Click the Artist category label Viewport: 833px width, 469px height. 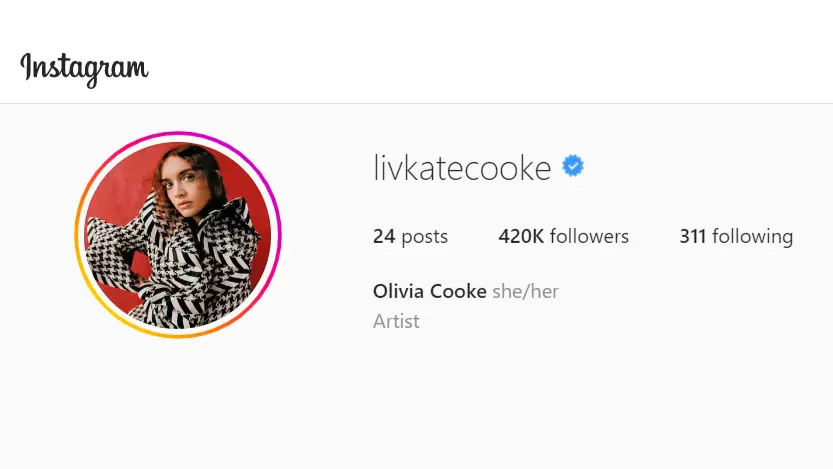tap(396, 321)
